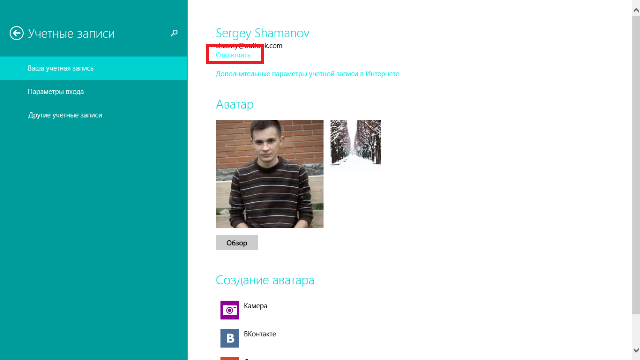Click the vertical scrollbar thumb
Viewport: 640px width, 360px height.
(636, 165)
